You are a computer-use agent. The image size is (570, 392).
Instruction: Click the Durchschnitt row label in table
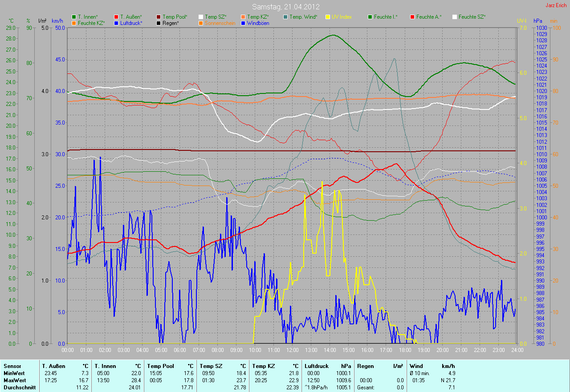pyautogui.click(x=17, y=388)
